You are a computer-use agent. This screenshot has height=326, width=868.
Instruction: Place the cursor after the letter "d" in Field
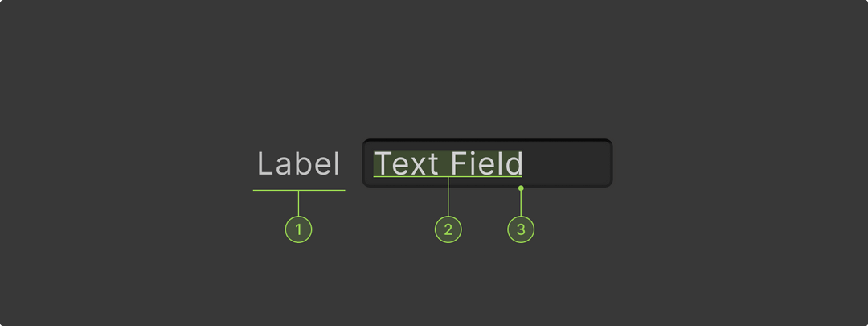(523, 163)
